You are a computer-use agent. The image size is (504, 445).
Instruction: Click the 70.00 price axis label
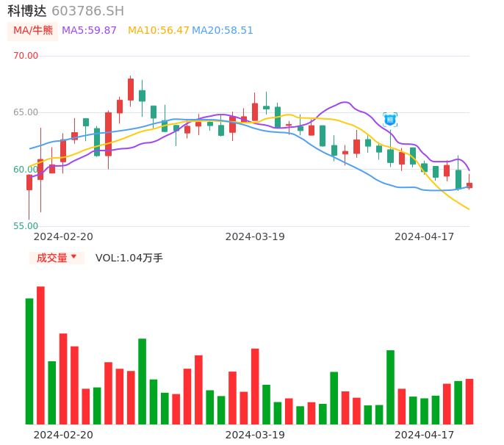(x=26, y=56)
